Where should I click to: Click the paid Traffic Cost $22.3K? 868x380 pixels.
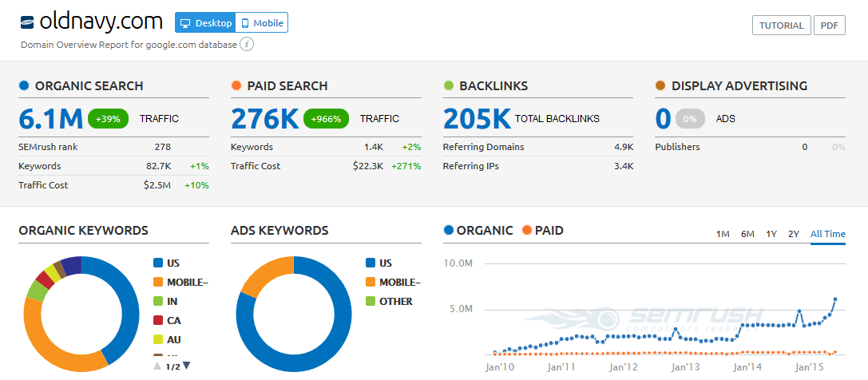click(x=368, y=166)
